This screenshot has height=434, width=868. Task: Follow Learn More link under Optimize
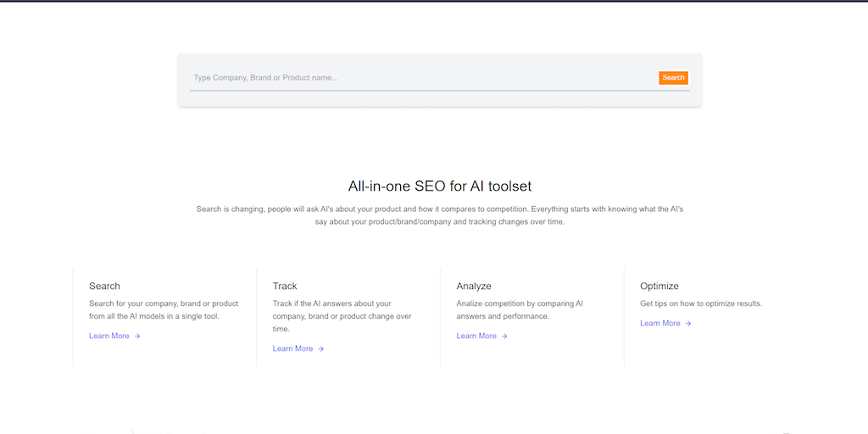pyautogui.click(x=660, y=324)
